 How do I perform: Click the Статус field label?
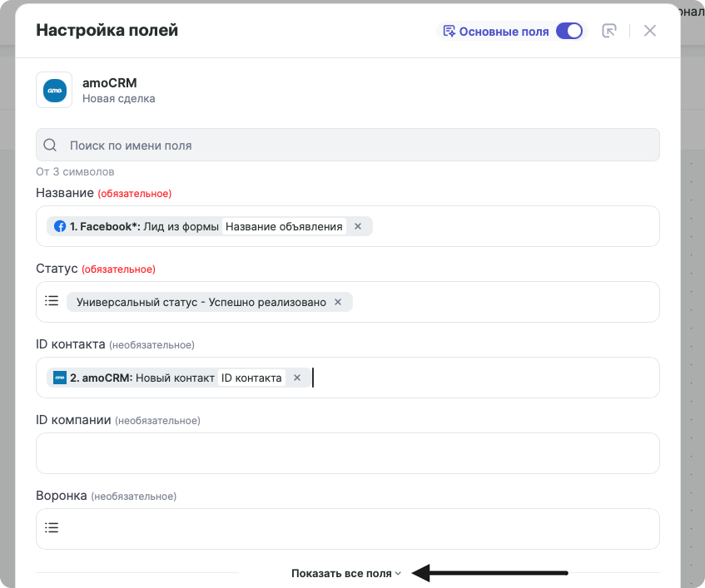click(57, 269)
